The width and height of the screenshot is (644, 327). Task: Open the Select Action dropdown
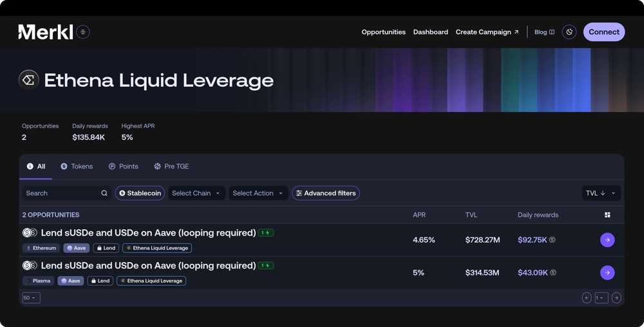(x=258, y=193)
